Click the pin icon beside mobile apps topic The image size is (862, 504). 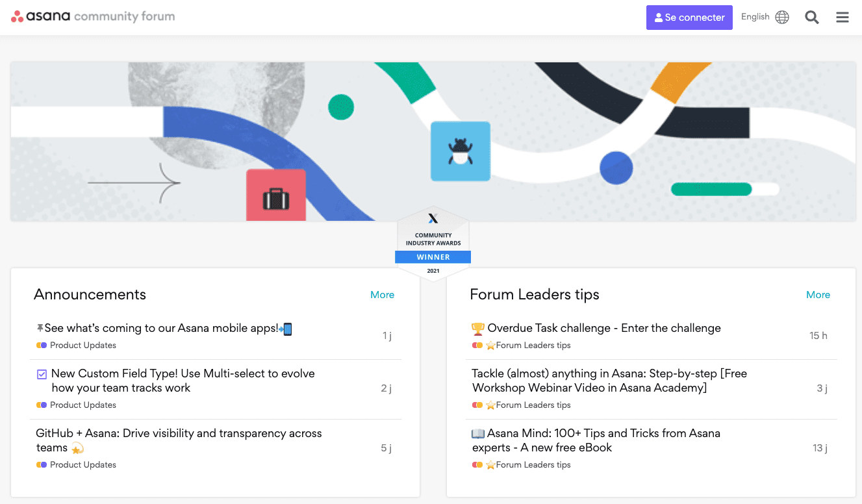tap(40, 329)
